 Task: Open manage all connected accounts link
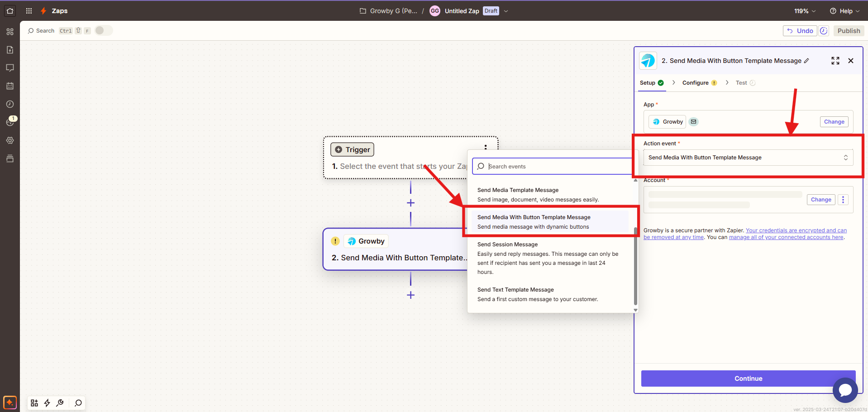coord(786,237)
